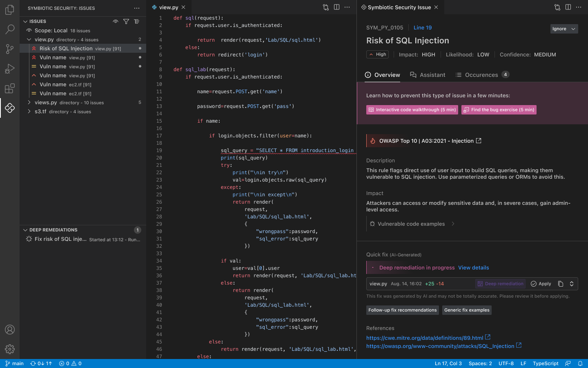
Task: Open the Search view icon
Action: click(x=10, y=29)
